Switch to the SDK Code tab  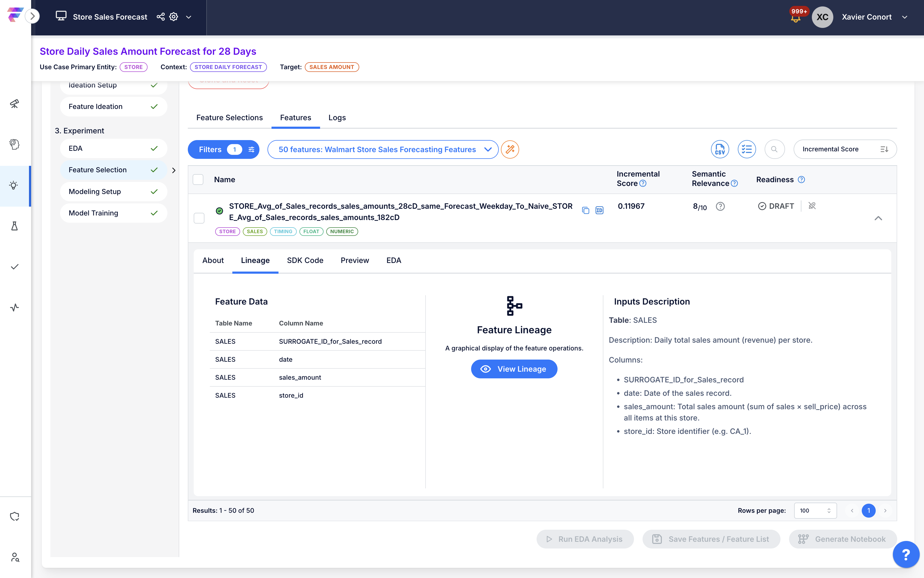click(x=305, y=260)
